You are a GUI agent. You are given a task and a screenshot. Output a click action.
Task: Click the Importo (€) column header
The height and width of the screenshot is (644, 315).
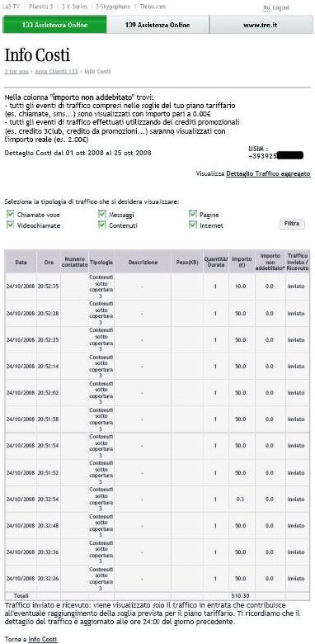(242, 262)
